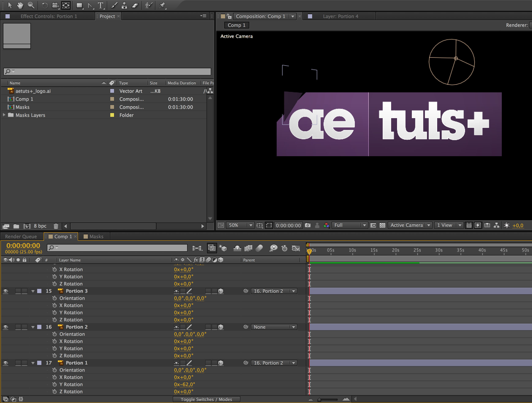Click the Project panel search field

[107, 71]
